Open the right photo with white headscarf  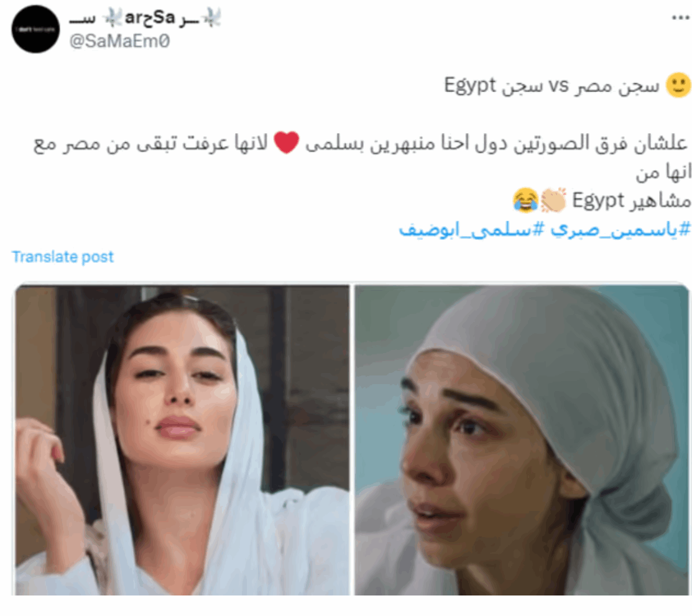pyautogui.click(x=522, y=440)
